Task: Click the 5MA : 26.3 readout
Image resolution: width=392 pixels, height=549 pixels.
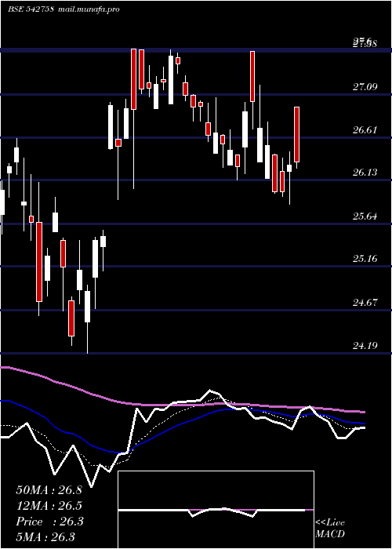Action: pos(45,537)
